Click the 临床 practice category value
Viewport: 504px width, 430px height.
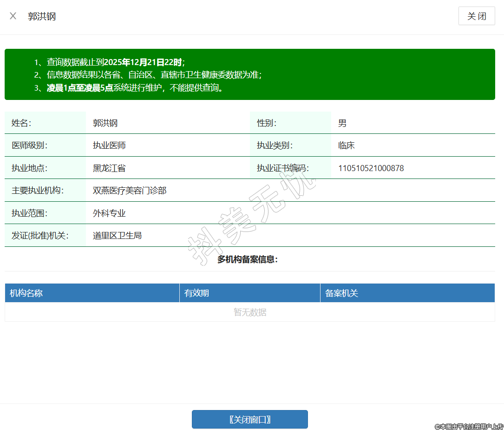click(346, 146)
